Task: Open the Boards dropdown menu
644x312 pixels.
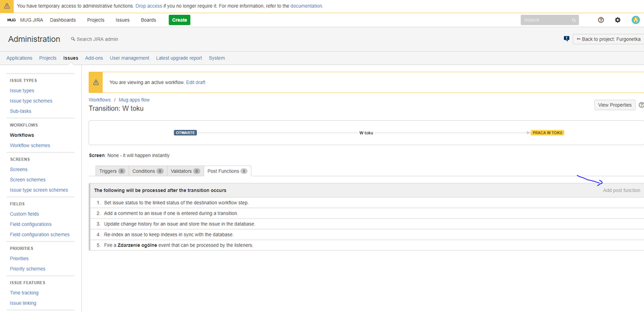Action: [x=148, y=20]
